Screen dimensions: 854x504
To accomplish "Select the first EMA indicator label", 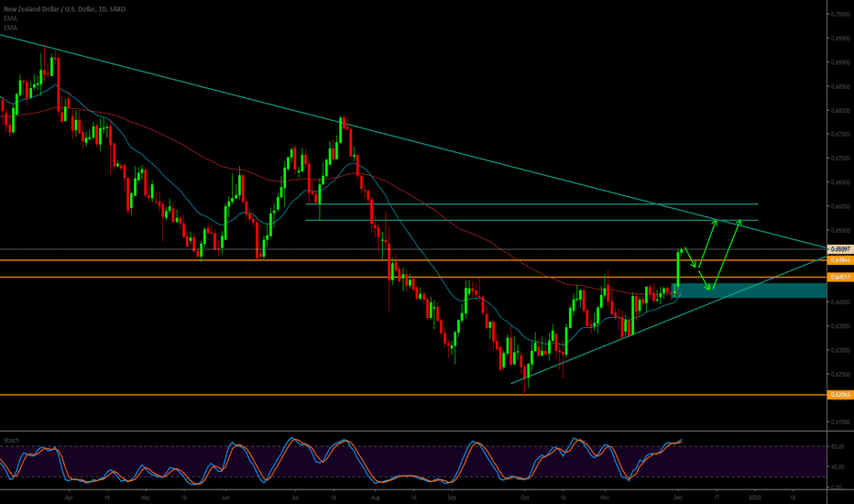I will [9, 18].
